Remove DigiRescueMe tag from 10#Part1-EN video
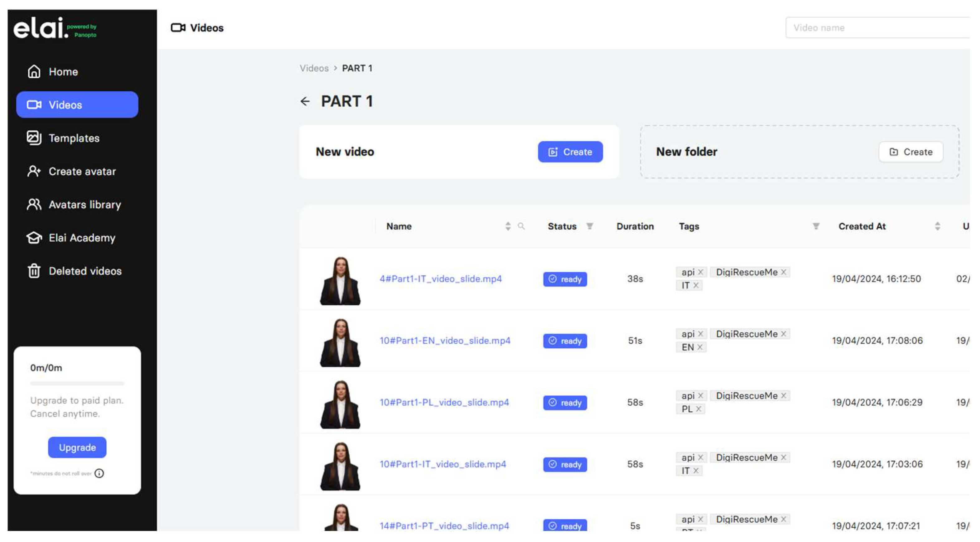Image resolution: width=980 pixels, height=542 pixels. (x=784, y=334)
